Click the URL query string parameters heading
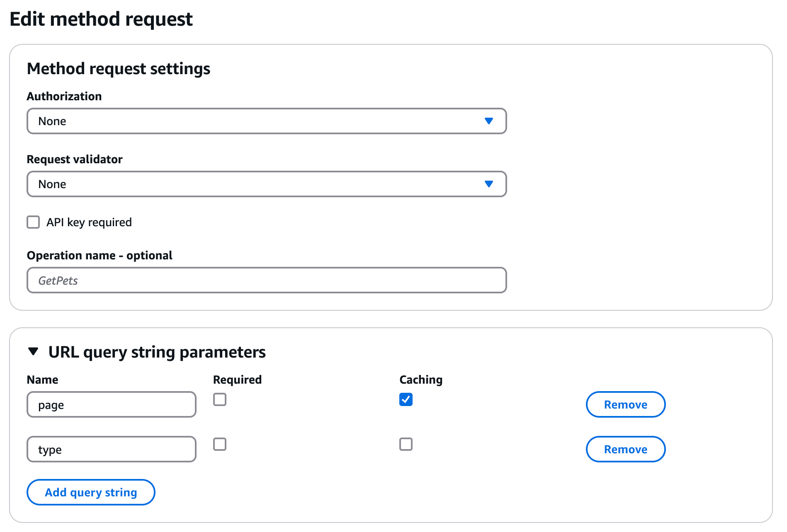Viewport: 787px width, 532px height. (157, 352)
